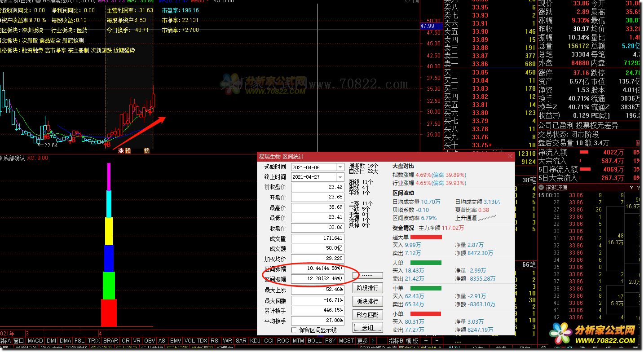Click the 15:00:00 tick row
Viewport: 644px width, 352px height.
coord(582,195)
